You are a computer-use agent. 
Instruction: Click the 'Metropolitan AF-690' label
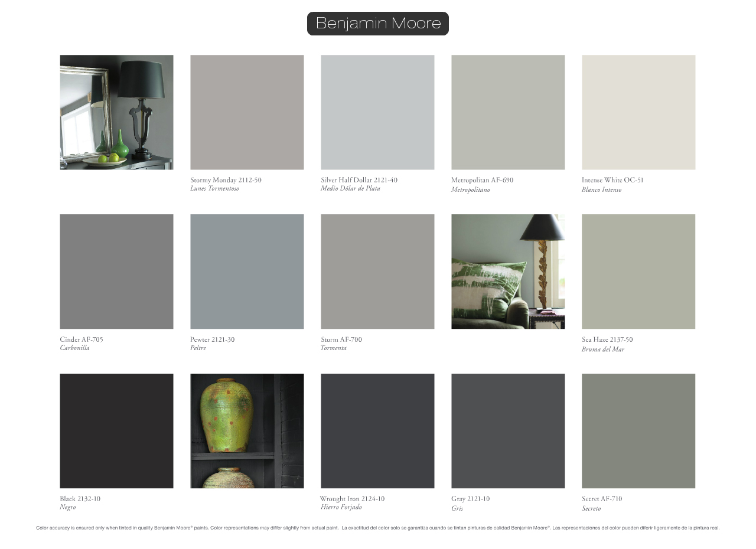482,180
